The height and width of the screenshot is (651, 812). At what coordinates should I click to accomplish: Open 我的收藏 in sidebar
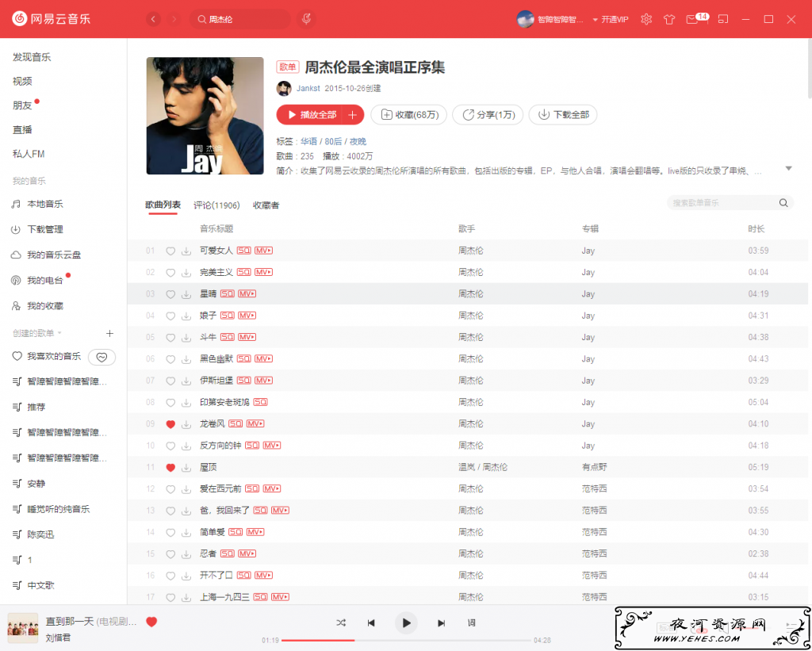[45, 306]
